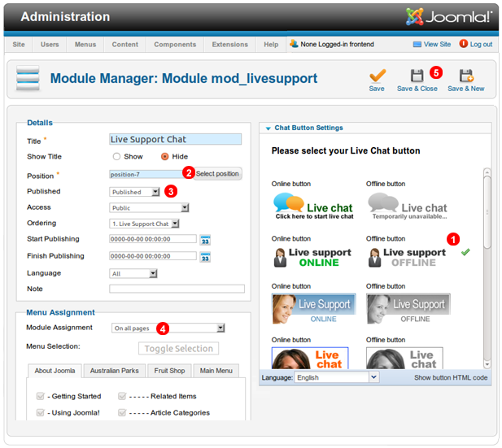Click the View Site link
Image resolution: width=502 pixels, height=448 pixels.
[x=438, y=45]
